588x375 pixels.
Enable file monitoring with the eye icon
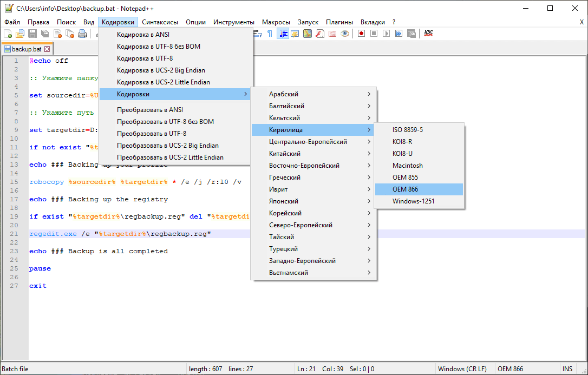click(x=344, y=33)
